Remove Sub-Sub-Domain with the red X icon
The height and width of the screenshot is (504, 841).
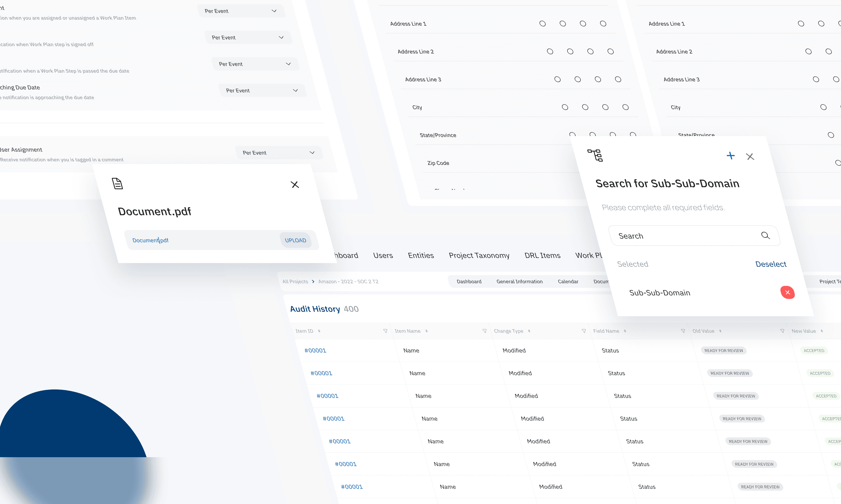[x=787, y=292]
